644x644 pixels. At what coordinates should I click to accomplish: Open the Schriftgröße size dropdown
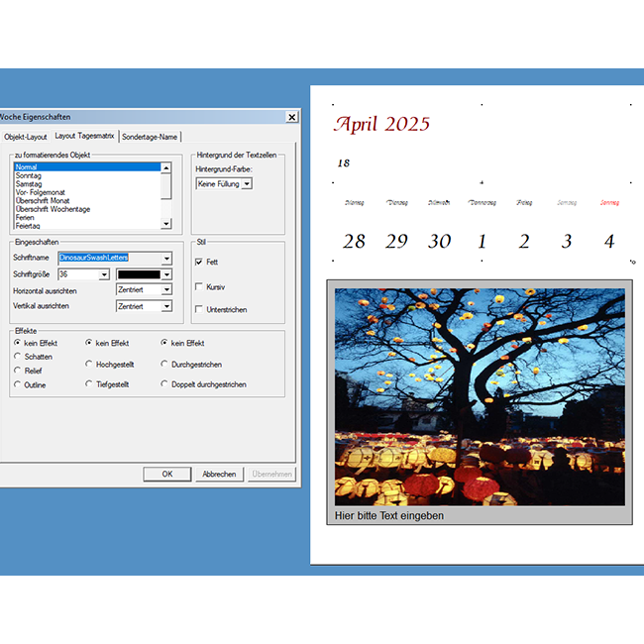[104, 274]
